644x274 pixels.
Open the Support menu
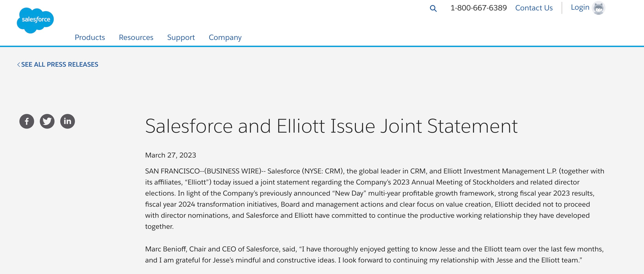click(x=181, y=37)
